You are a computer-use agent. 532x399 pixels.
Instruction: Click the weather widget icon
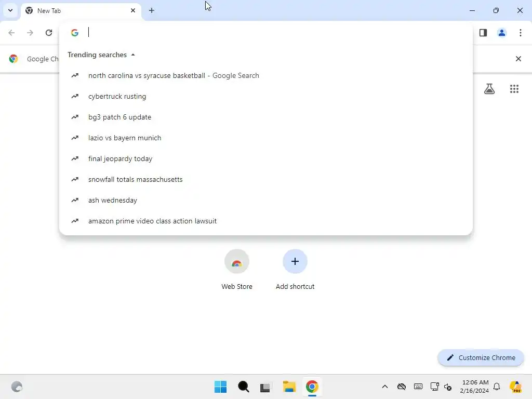click(17, 387)
